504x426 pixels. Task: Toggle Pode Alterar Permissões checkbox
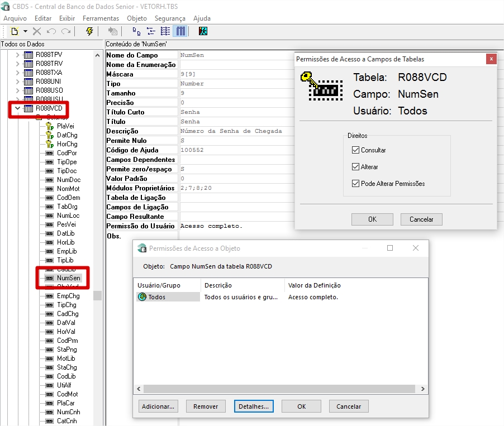[x=355, y=184]
